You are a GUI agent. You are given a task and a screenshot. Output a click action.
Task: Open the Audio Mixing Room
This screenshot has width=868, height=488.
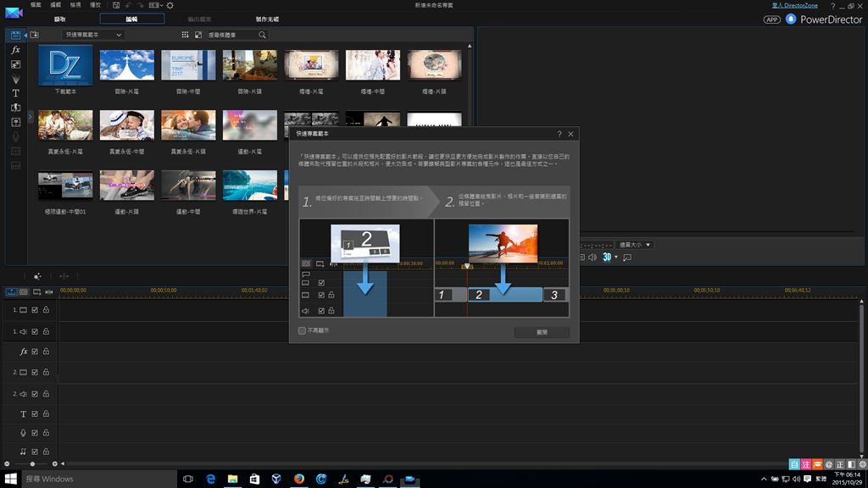click(15, 122)
